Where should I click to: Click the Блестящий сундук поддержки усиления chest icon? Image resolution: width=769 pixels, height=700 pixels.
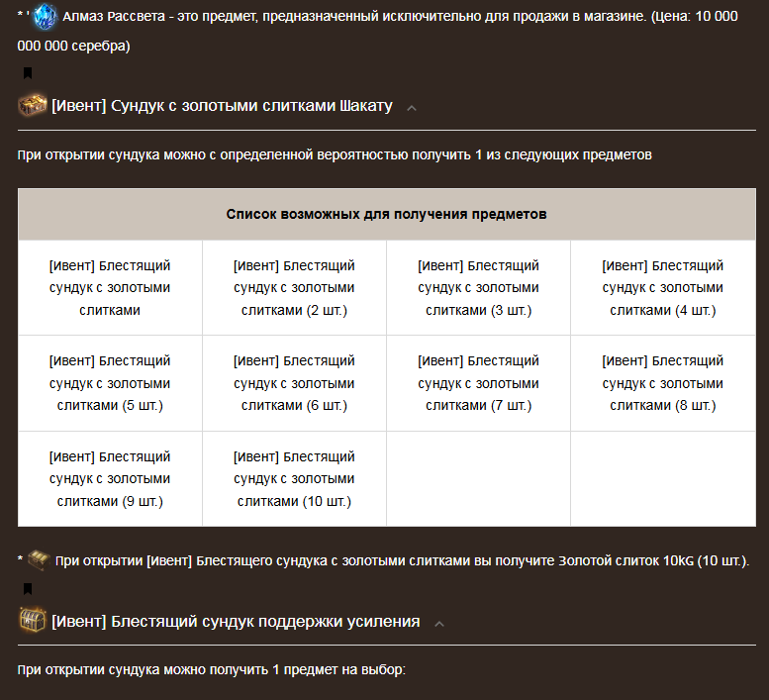click(x=33, y=621)
